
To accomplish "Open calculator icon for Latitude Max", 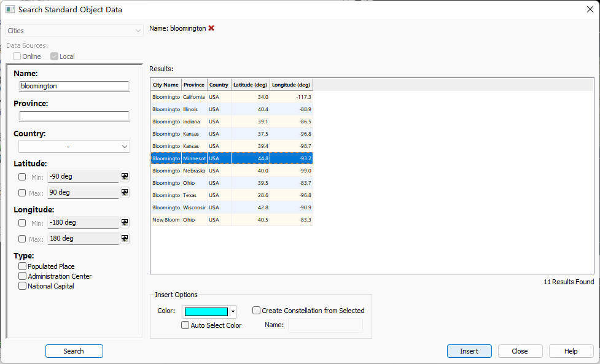I will (x=125, y=193).
